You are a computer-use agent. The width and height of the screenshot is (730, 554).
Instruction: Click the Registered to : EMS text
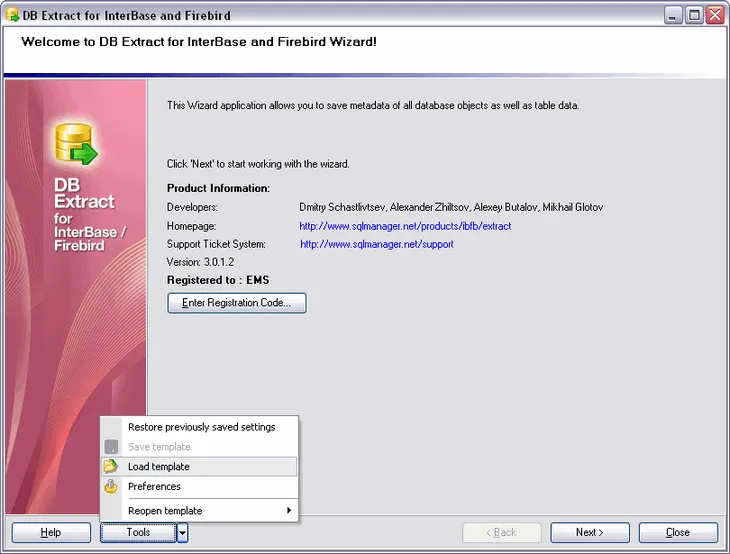tap(218, 280)
